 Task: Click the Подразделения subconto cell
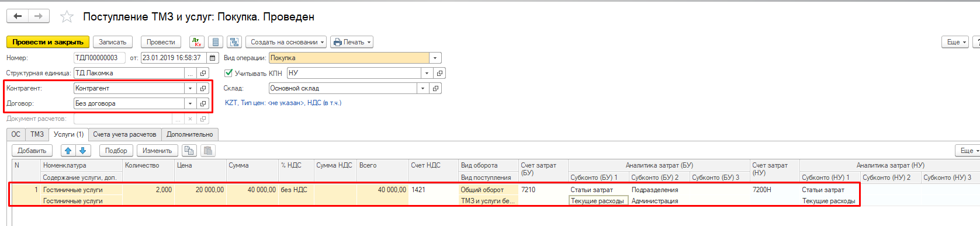pos(659,190)
